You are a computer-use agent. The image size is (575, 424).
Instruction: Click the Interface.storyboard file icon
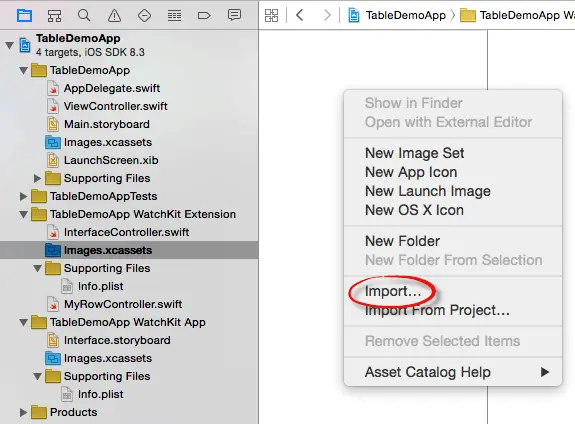53,340
